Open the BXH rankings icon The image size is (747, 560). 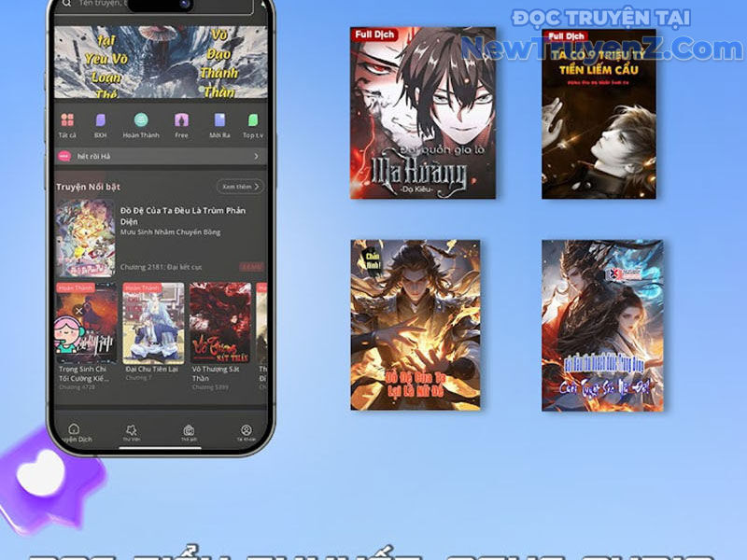pyautogui.click(x=101, y=120)
